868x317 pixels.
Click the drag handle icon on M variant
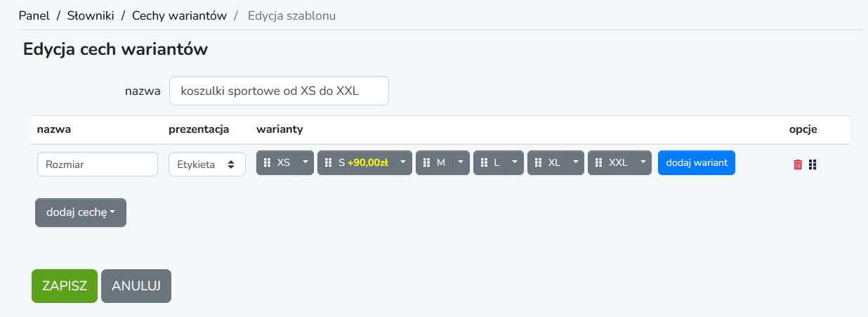pyautogui.click(x=427, y=162)
